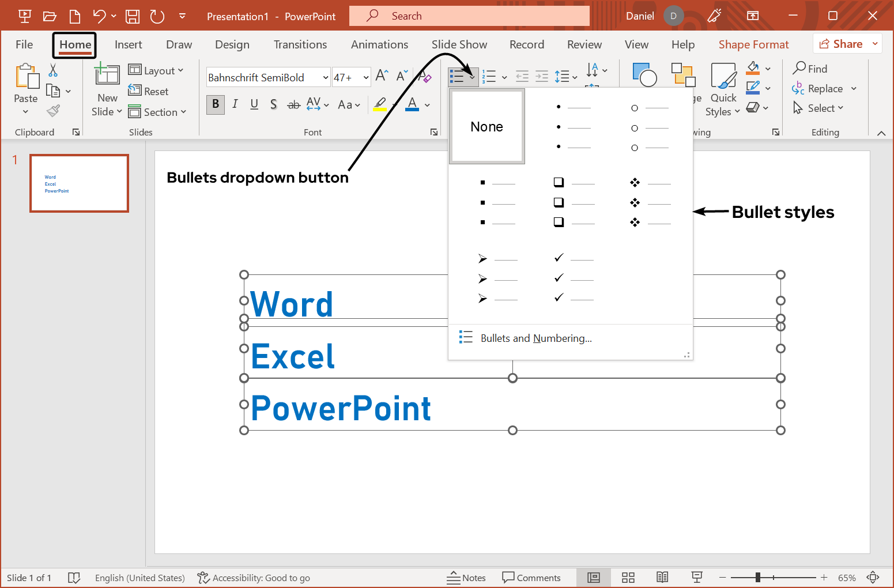This screenshot has width=894, height=588.
Task: Click the Cut scissors icon
Action: pos(53,70)
